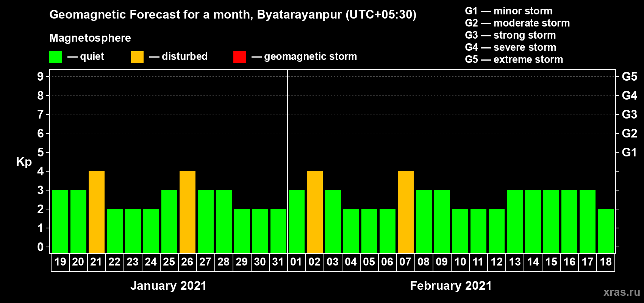644x303 pixels.
Task: Click date label 05 on the axis
Action: click(x=369, y=262)
